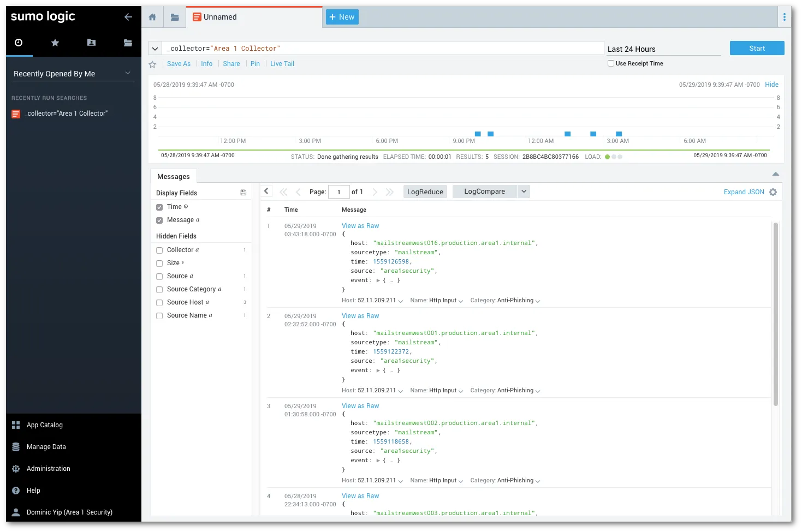Screen dimensions: 802x532
Task: Enable Use Receipt Time checkbox
Action: 611,63
